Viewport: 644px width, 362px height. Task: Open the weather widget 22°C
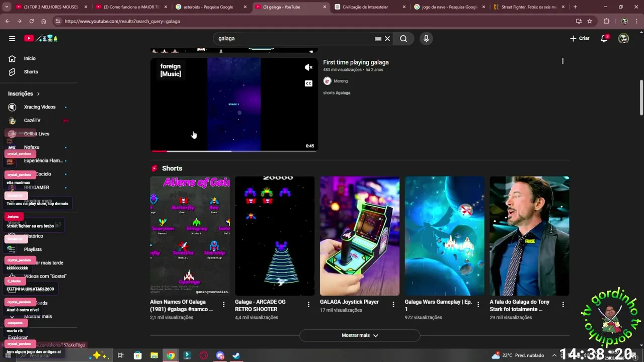518,355
